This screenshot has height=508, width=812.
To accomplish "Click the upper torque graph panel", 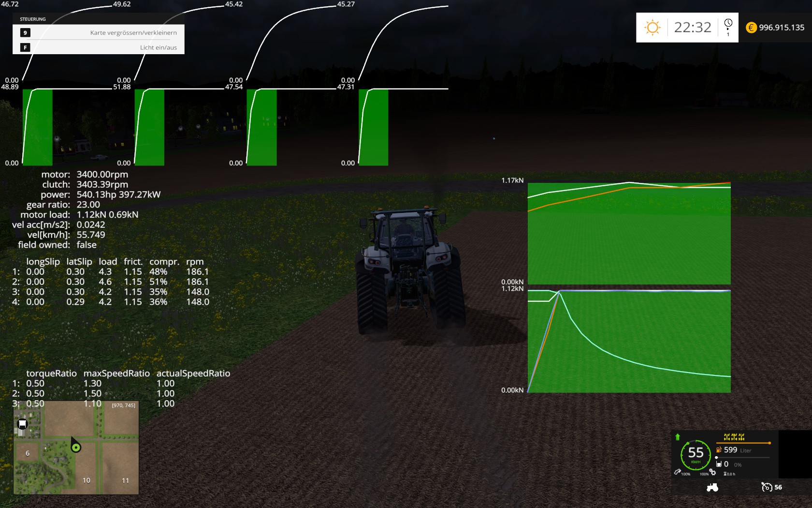I will click(629, 233).
